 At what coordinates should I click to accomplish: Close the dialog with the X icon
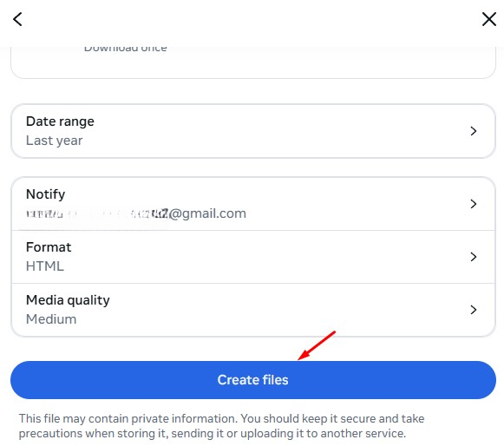[x=489, y=19]
